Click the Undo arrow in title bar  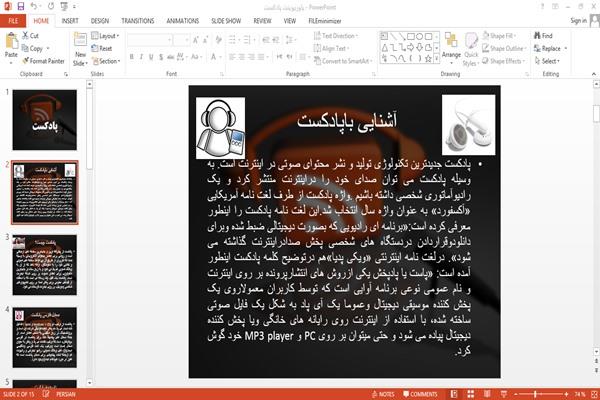34,6
